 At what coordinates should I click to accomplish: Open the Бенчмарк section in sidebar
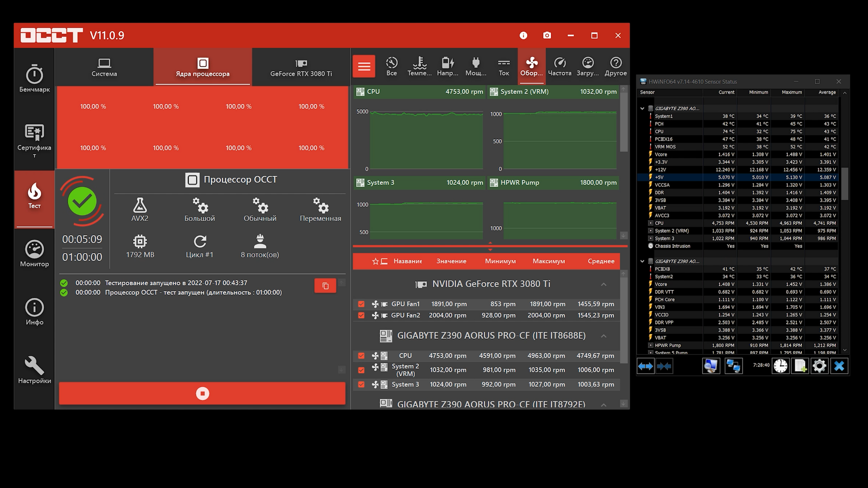pos(34,79)
